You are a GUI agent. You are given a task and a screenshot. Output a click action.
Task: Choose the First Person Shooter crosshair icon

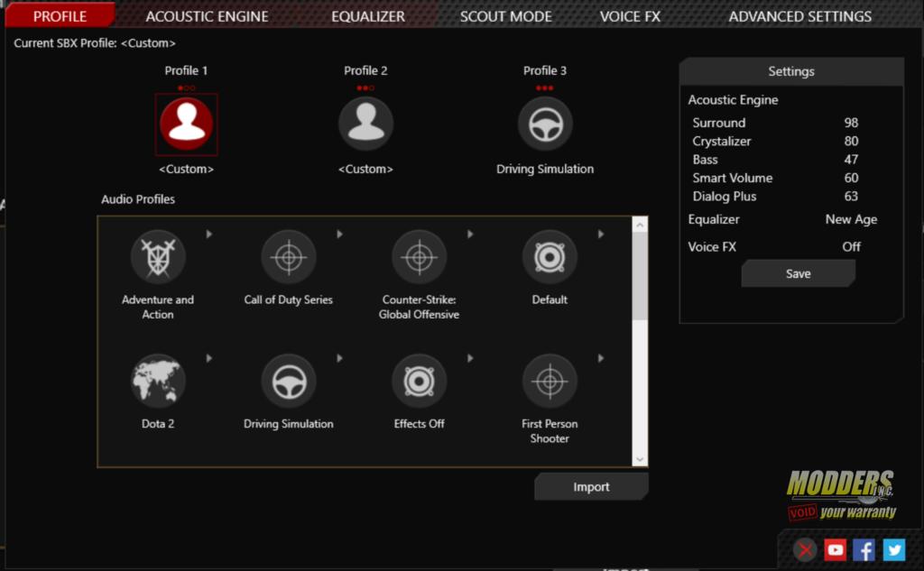tap(550, 382)
